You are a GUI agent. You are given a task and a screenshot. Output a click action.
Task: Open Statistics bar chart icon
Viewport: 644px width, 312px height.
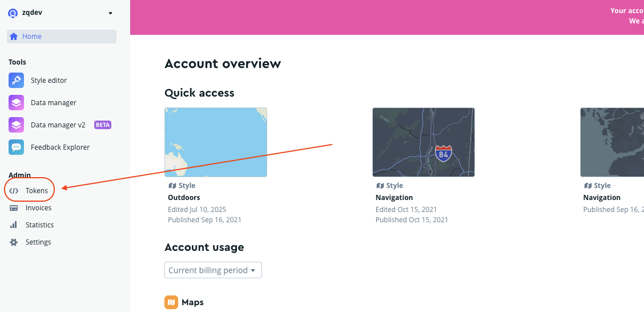coord(14,225)
